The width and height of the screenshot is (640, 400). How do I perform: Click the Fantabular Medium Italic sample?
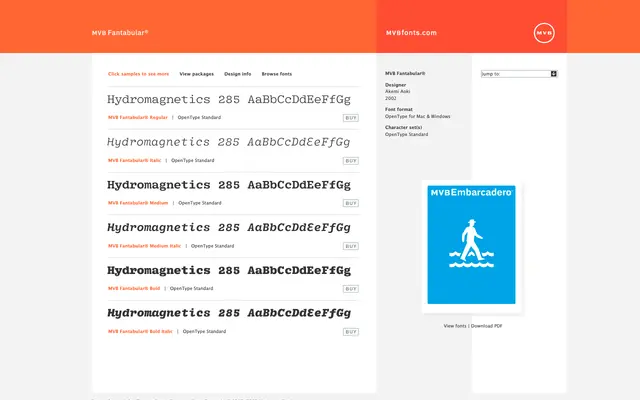pyautogui.click(x=229, y=227)
